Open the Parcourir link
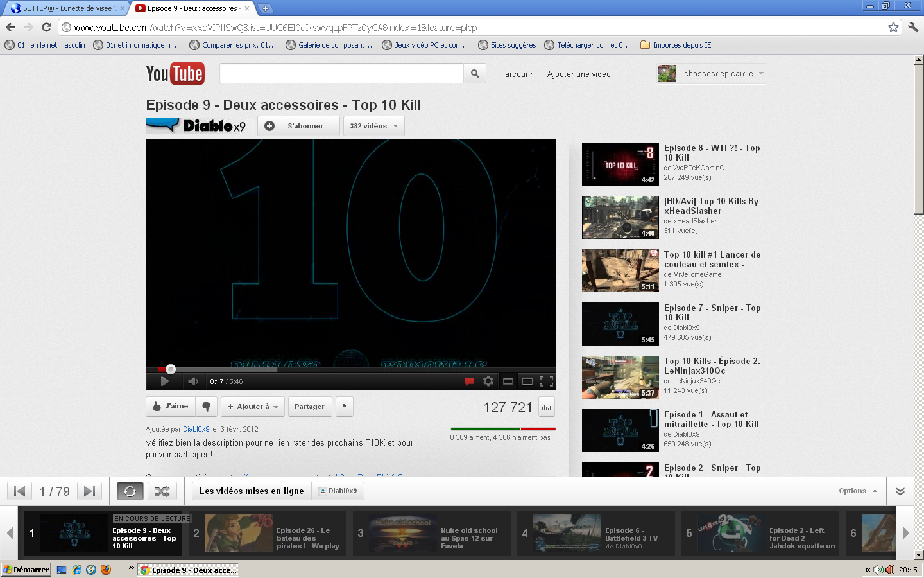The height and width of the screenshot is (578, 924). 516,74
